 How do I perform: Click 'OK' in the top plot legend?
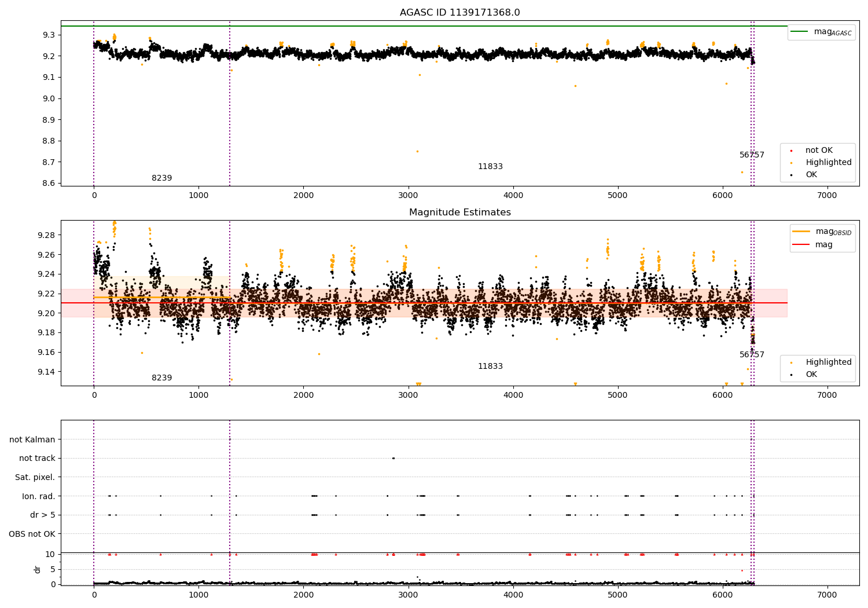point(811,174)
